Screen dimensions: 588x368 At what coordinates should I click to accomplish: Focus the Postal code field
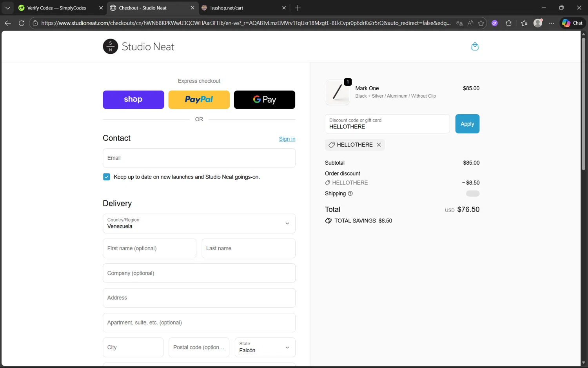pos(199,348)
